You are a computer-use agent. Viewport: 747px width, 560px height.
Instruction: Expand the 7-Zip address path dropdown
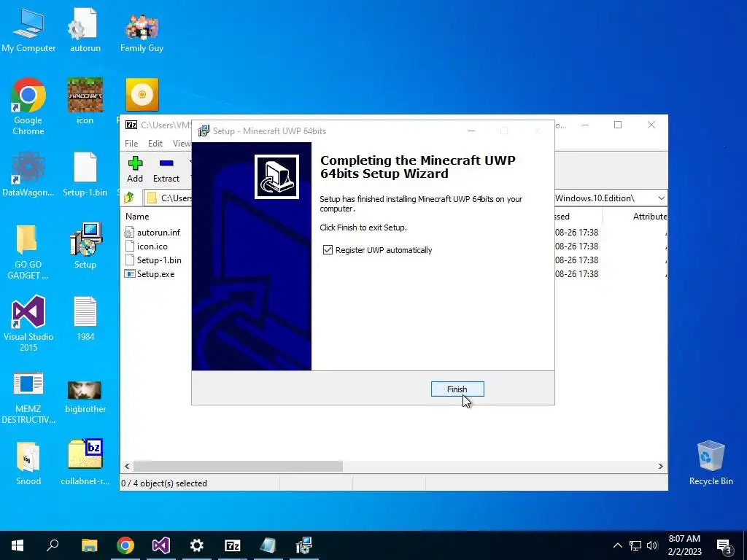point(661,198)
